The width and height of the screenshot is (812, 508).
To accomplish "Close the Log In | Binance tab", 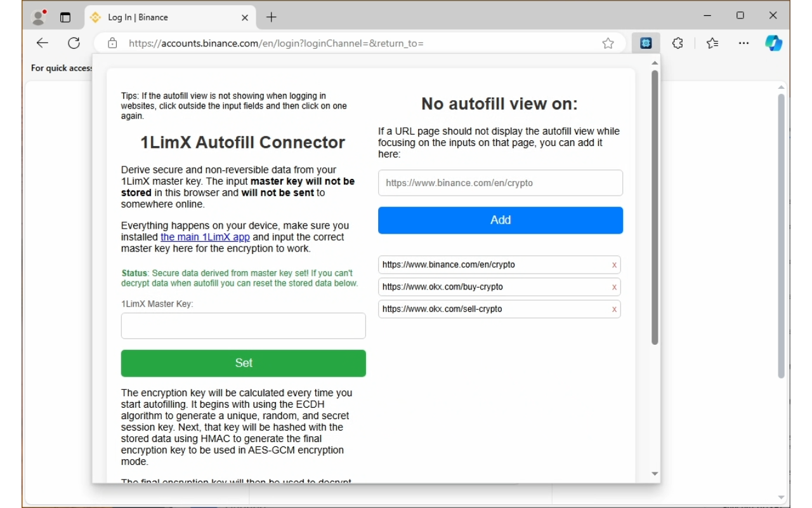I will coord(245,18).
